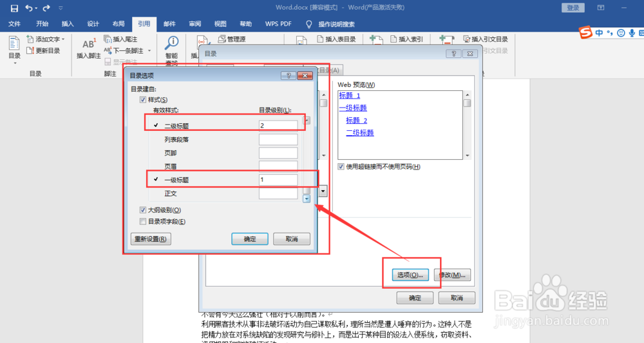Click the ribbon display options icon
Viewport: 644px width, 343px height.
click(601, 8)
